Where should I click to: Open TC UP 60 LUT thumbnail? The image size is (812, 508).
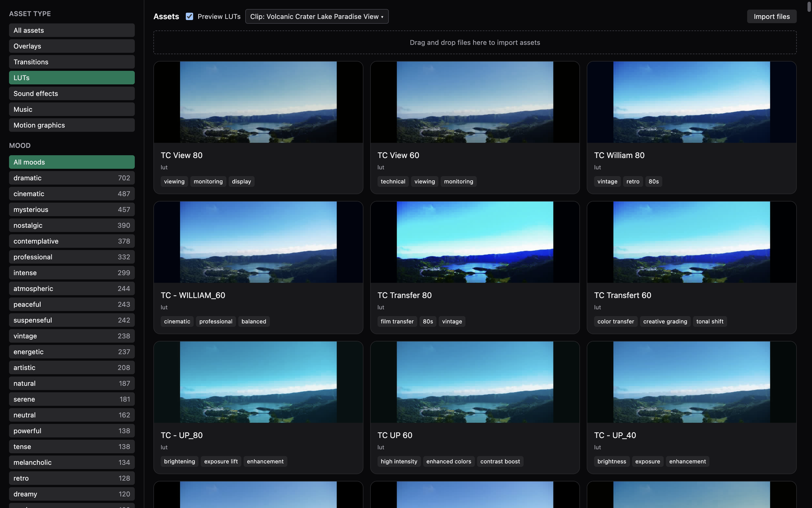click(475, 382)
